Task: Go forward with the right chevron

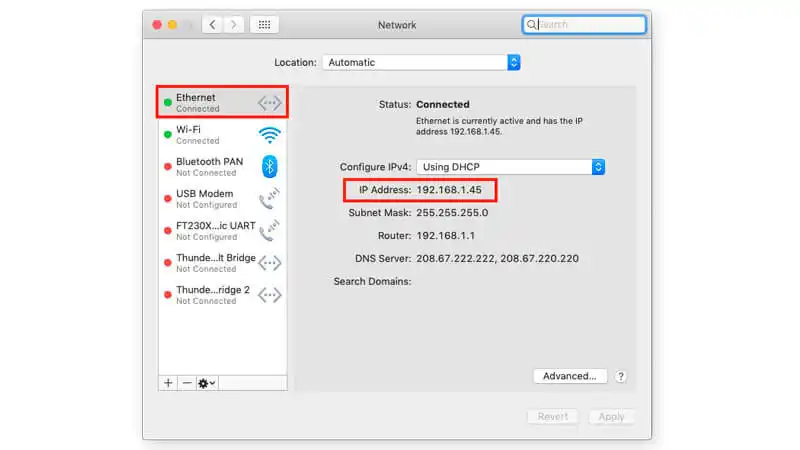Action: tap(233, 24)
